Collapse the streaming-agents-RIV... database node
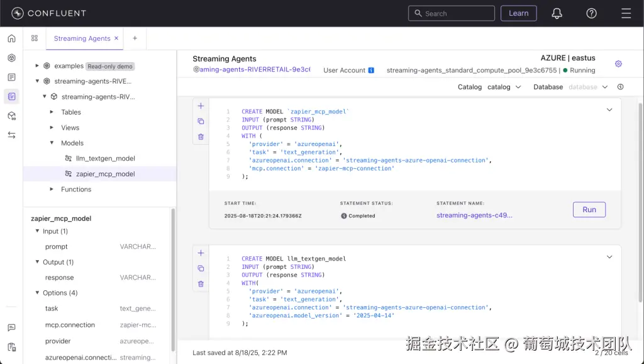644x364 pixels. 45,96
